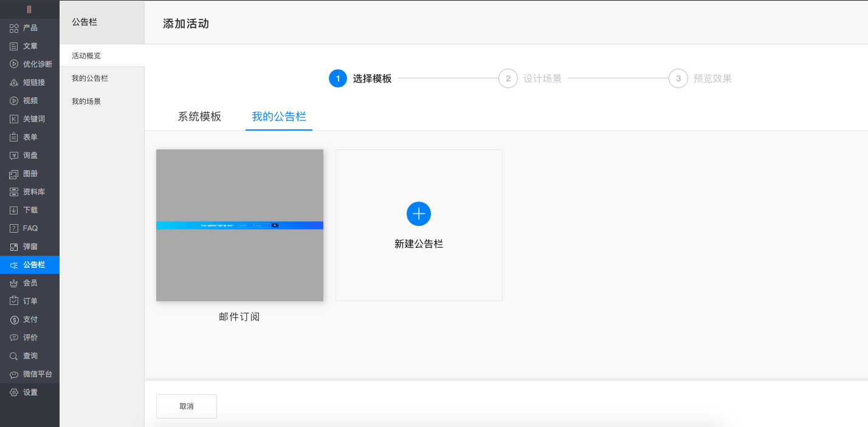The image size is (868, 427).
Task: Switch to the 我的公告栏 tab
Action: pos(278,117)
